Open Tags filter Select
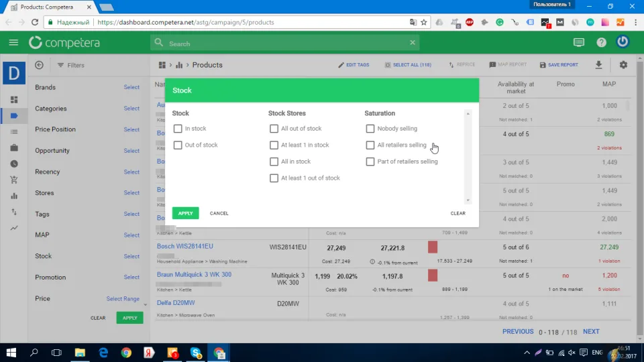The width and height of the screenshot is (644, 362). (x=131, y=214)
